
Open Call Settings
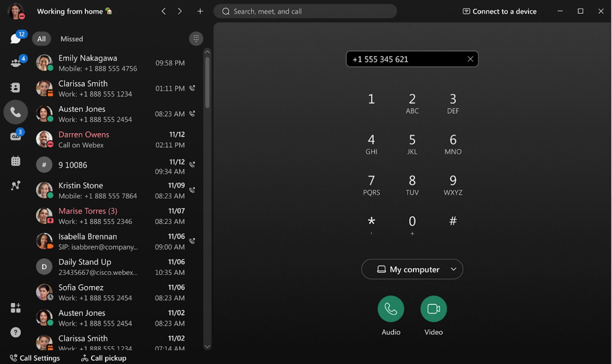pyautogui.click(x=35, y=358)
